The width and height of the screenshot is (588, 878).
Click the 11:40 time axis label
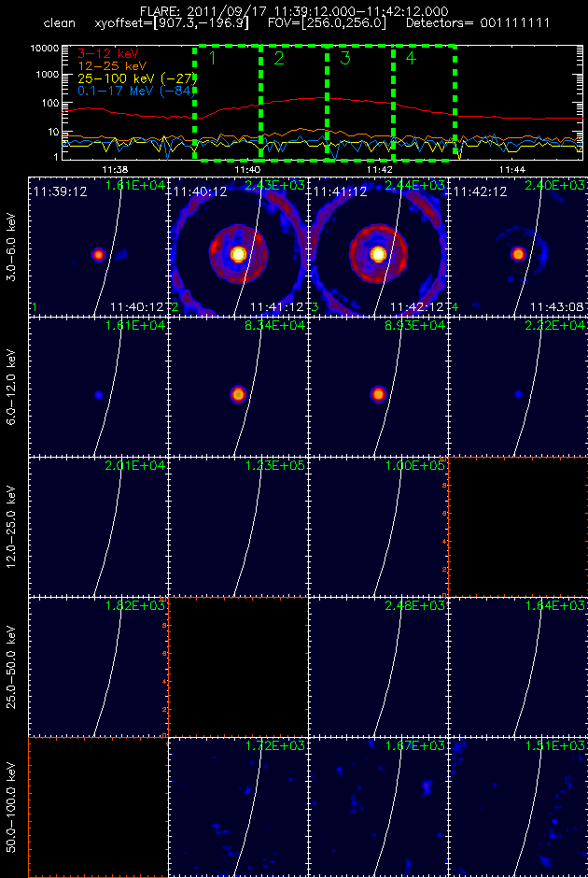pyautogui.click(x=248, y=169)
